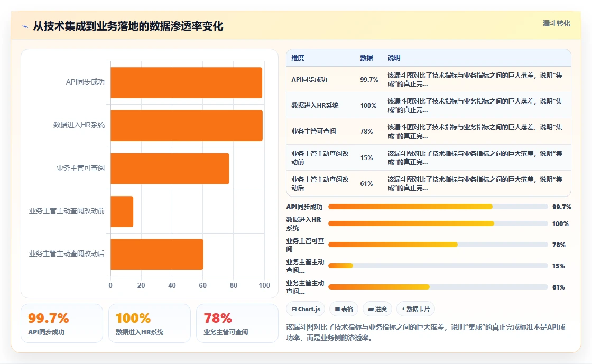The width and height of the screenshot is (592, 364).
Task: Click the 100% label beside the progress bar
Action: point(560,223)
